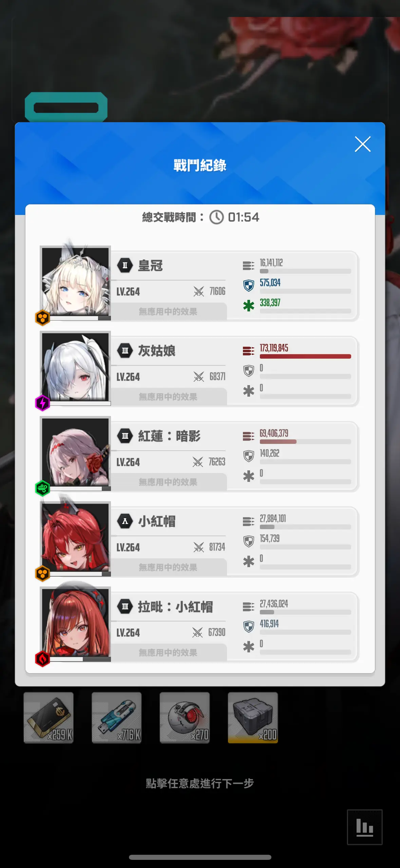This screenshot has height=868, width=400.
Task: Tap 紅蓮:暗影 character portrait
Action: [x=75, y=452]
